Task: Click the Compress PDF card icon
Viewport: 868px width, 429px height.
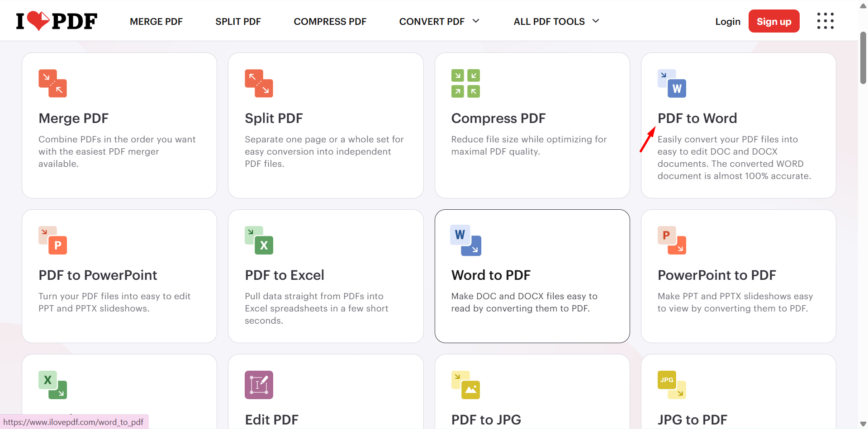Action: point(465,83)
